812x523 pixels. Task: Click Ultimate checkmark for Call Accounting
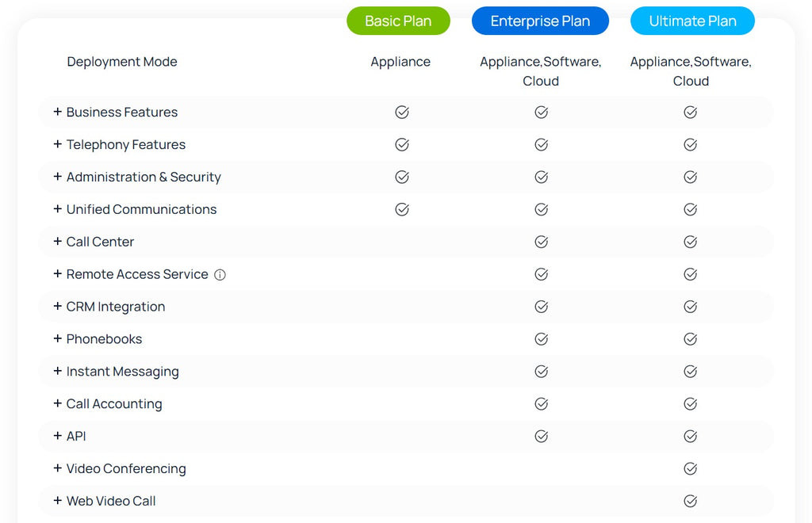691,404
